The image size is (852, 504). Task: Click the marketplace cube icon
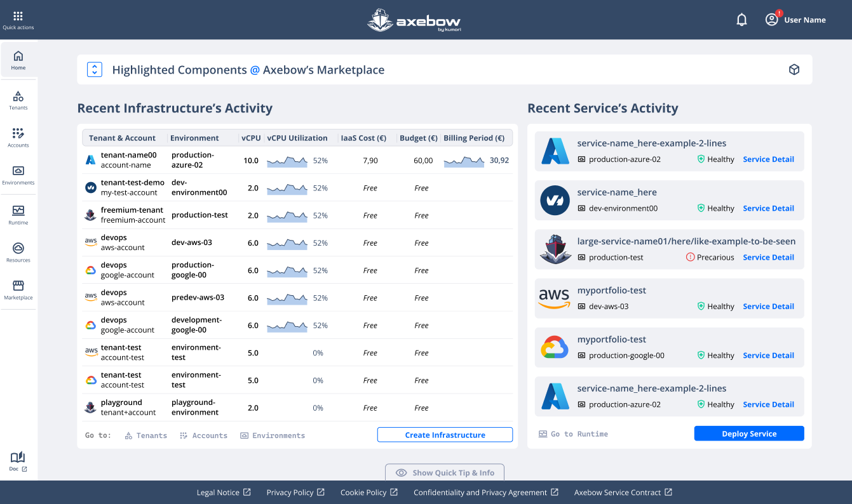[x=794, y=70]
